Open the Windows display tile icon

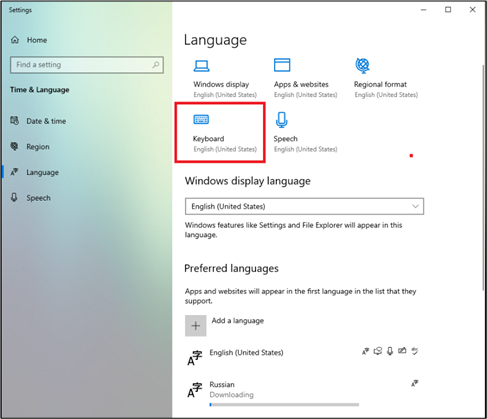coord(201,66)
